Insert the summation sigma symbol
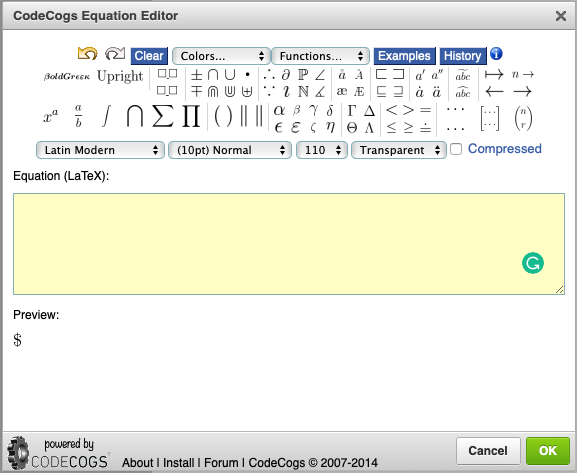 tap(163, 117)
